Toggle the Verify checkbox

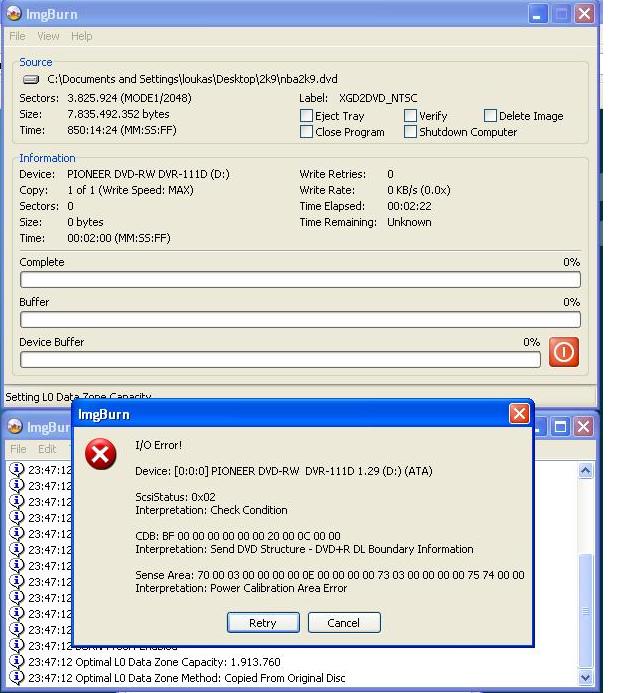point(410,116)
